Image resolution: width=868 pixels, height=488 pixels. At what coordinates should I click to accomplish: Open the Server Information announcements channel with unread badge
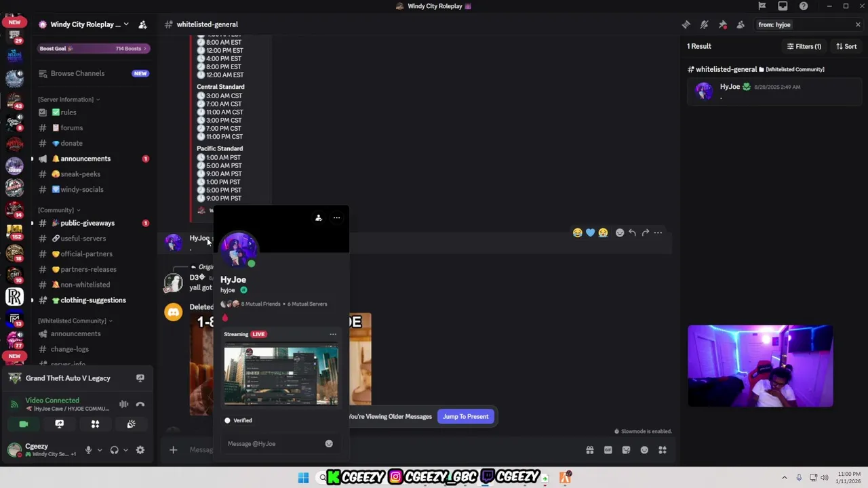coord(94,159)
